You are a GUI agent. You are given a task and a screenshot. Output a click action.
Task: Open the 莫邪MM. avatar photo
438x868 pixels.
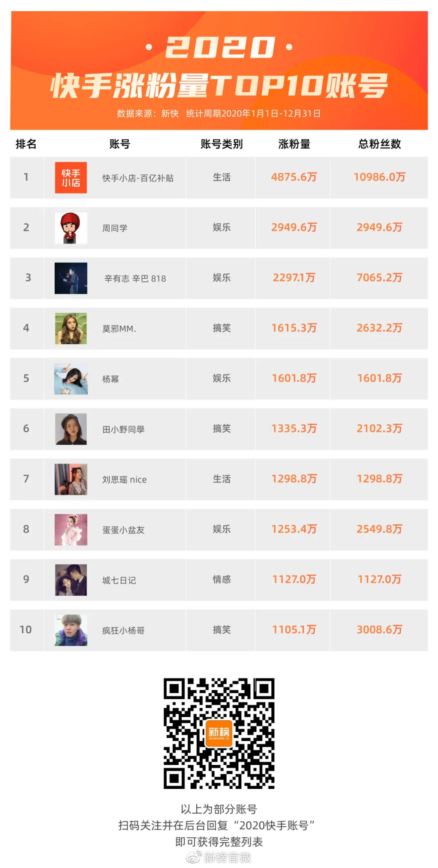pyautogui.click(x=71, y=328)
